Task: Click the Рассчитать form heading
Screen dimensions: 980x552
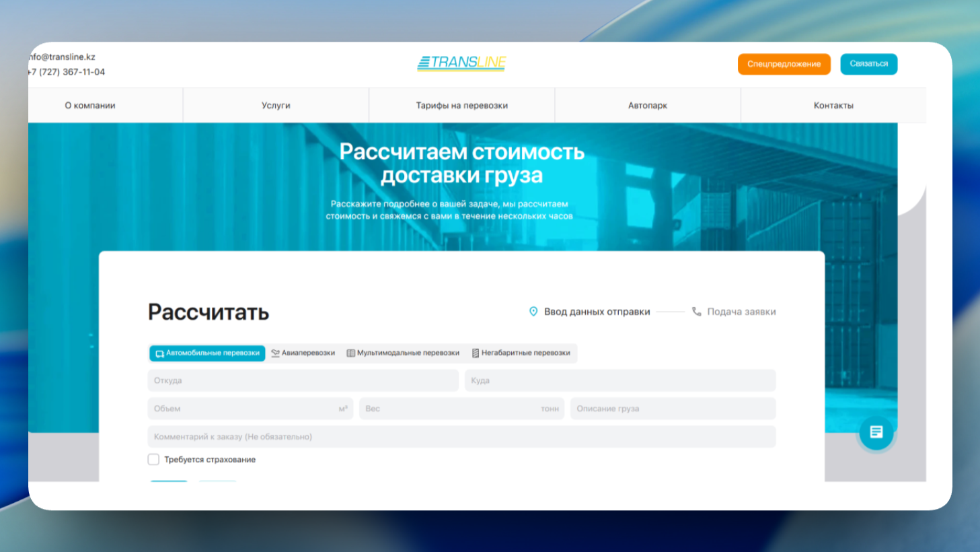Action: point(209,312)
